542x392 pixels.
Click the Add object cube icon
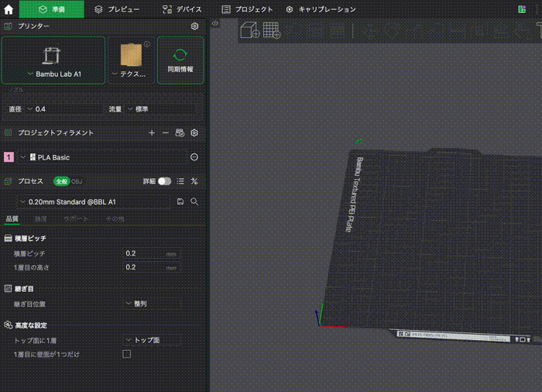point(249,30)
